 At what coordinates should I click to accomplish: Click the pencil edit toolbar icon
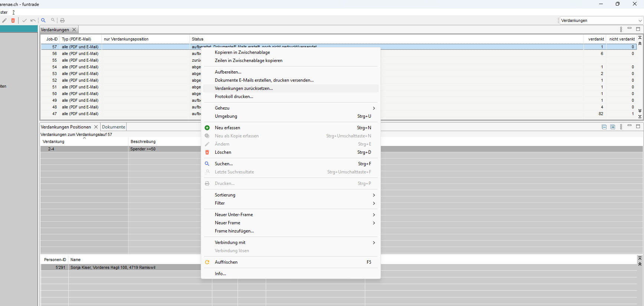[x=4, y=20]
